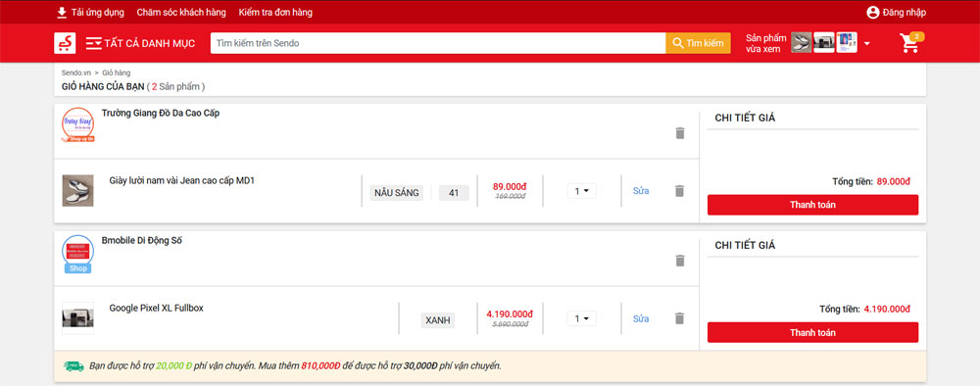
Task: Click Giỏ hàng breadcrumb
Action: point(117,72)
